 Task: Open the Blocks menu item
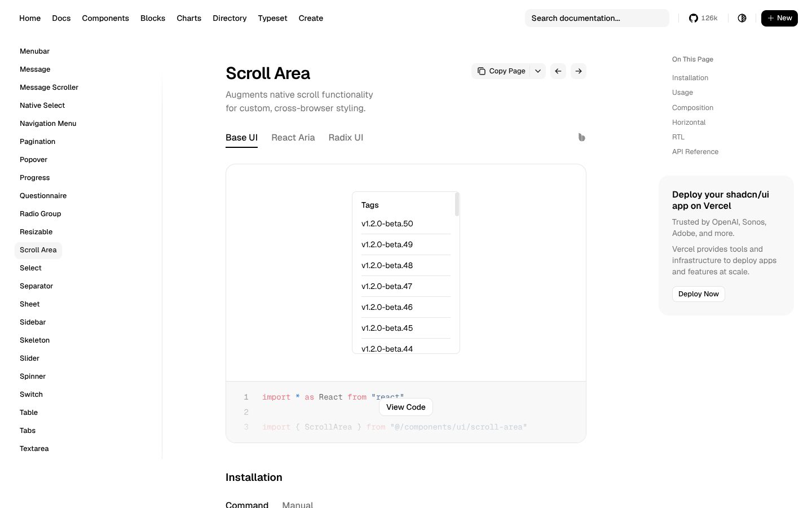[153, 18]
